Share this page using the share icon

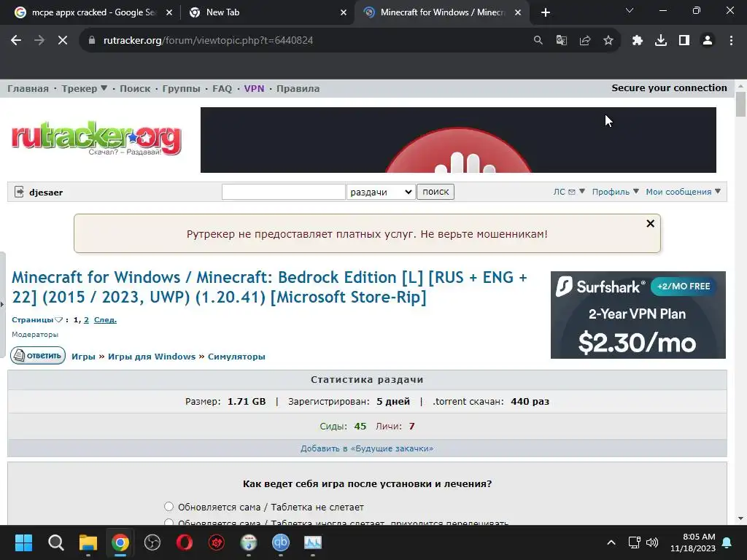click(584, 41)
